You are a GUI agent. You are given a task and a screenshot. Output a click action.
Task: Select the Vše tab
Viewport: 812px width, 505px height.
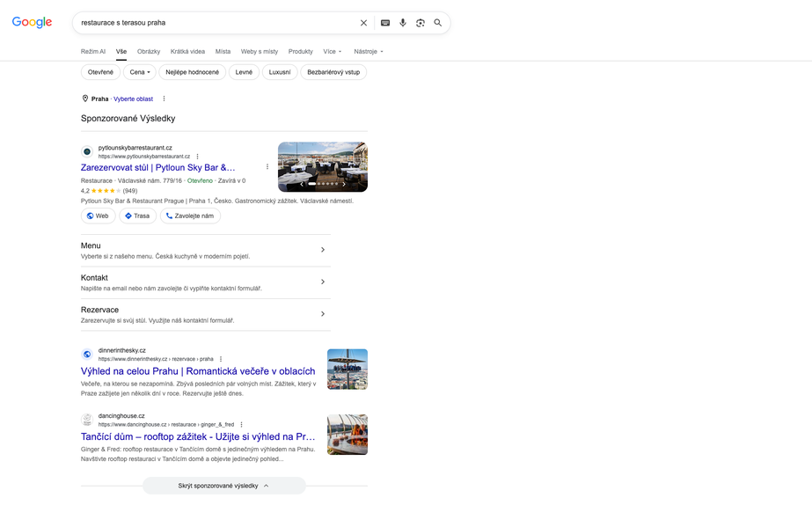[121, 51]
